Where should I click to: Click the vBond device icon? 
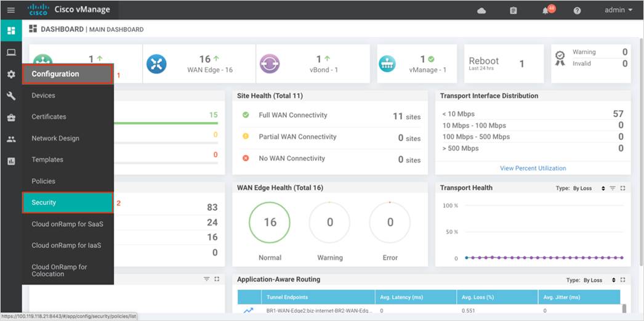[x=270, y=64]
